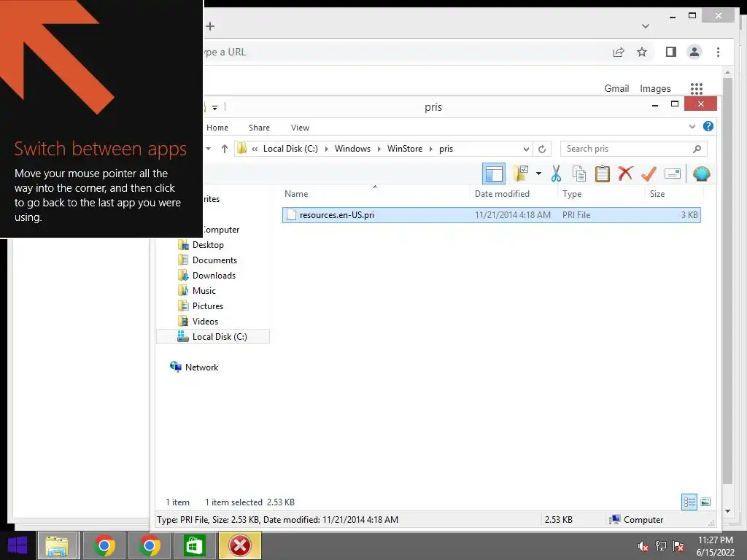Open the Windows Store taskbar icon
The width and height of the screenshot is (747, 560).
pos(194,545)
